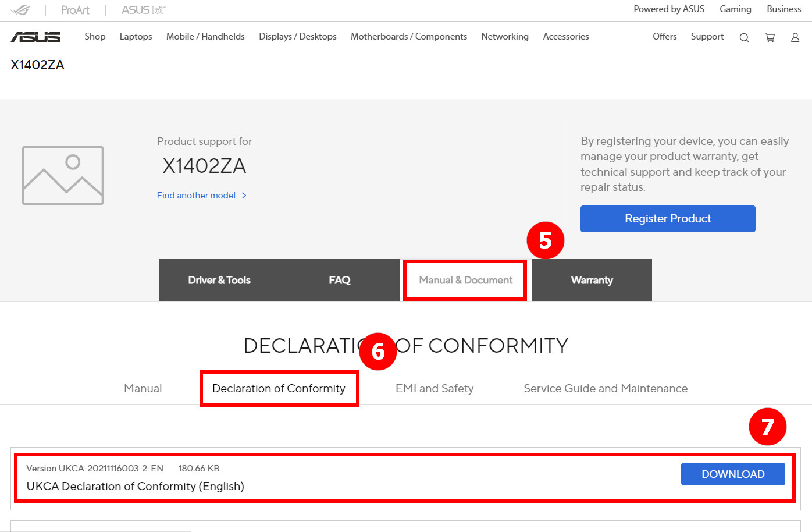Click the Register Product button
Screen dimensions: 812x532
pyautogui.click(x=668, y=219)
